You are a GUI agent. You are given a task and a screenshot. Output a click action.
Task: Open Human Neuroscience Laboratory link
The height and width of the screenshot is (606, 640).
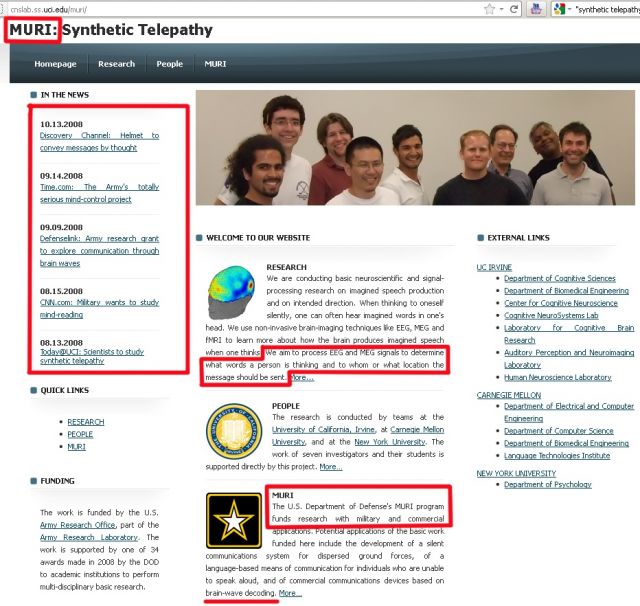558,377
